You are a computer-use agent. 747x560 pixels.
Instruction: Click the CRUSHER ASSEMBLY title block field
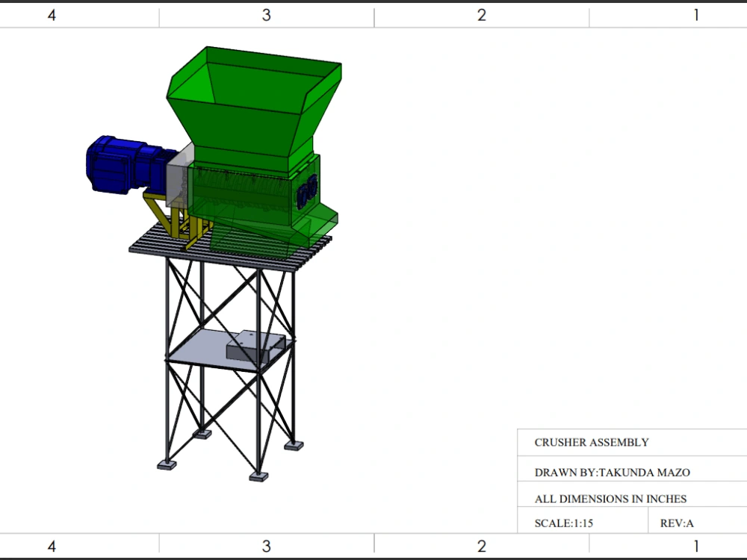coord(590,442)
